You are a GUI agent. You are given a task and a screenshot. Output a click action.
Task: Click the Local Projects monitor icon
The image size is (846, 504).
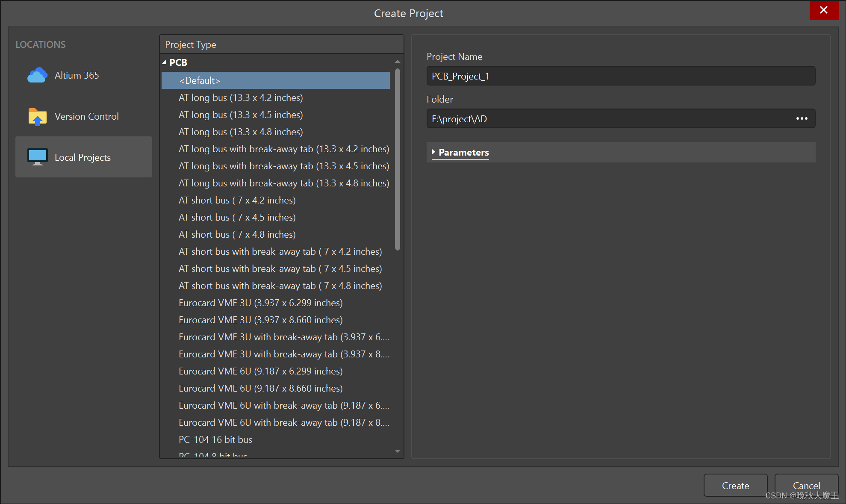37,157
